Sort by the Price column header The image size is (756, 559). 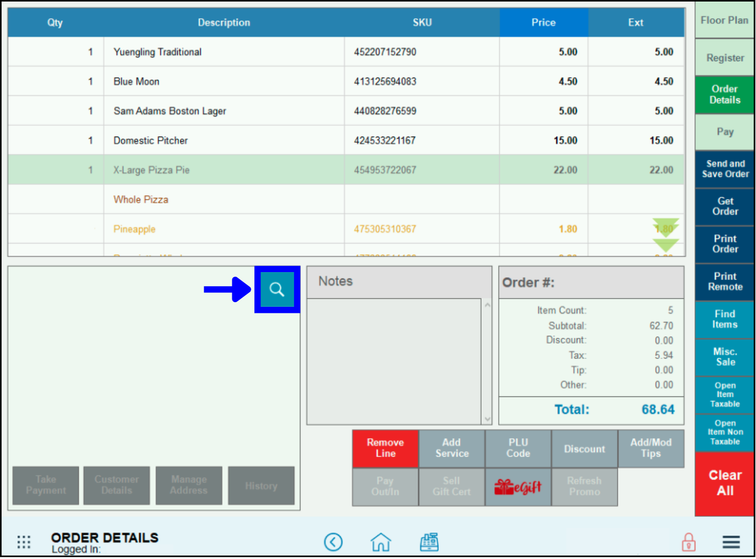tap(543, 22)
